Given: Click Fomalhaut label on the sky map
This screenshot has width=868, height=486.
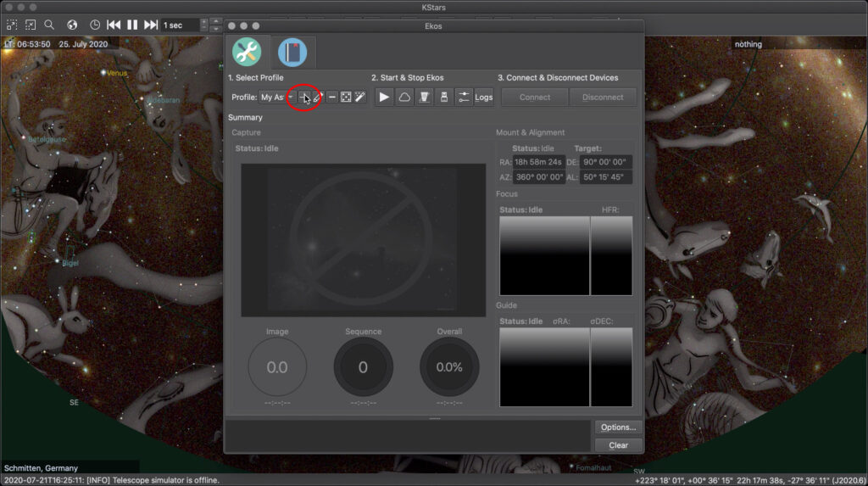Looking at the screenshot, I should (593, 467).
